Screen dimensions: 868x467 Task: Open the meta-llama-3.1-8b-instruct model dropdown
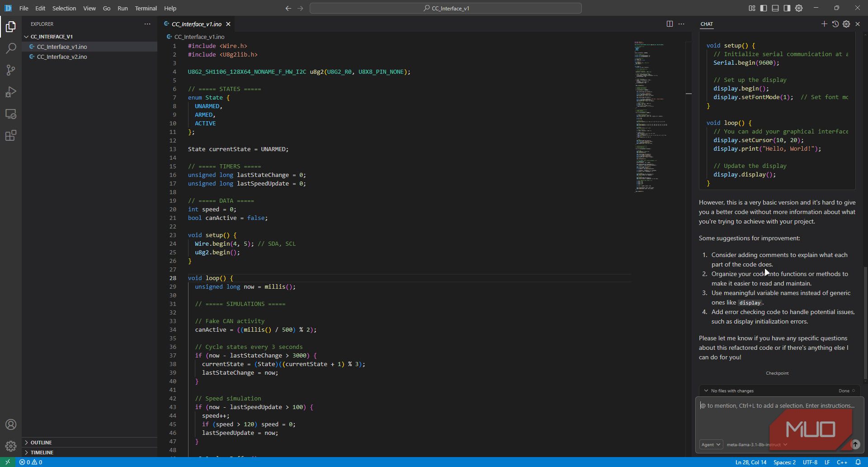click(x=757, y=444)
